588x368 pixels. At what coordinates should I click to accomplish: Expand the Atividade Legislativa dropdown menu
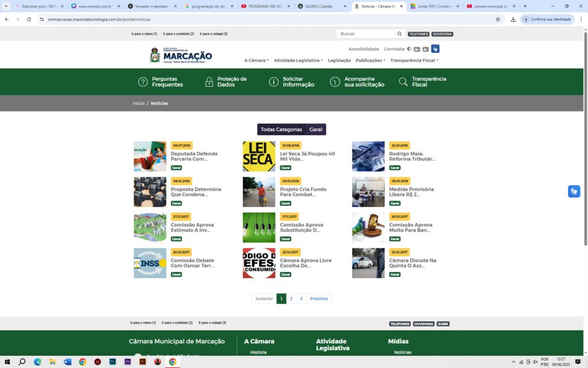pos(298,60)
